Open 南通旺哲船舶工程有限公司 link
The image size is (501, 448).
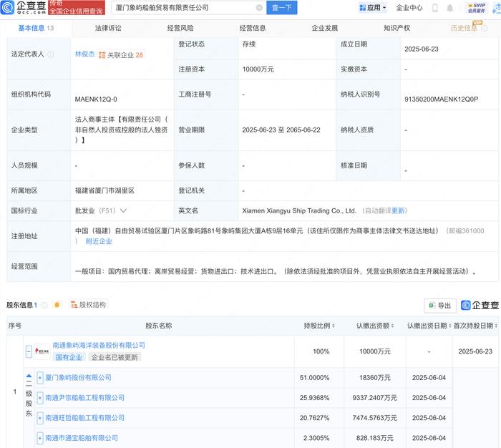point(84,418)
